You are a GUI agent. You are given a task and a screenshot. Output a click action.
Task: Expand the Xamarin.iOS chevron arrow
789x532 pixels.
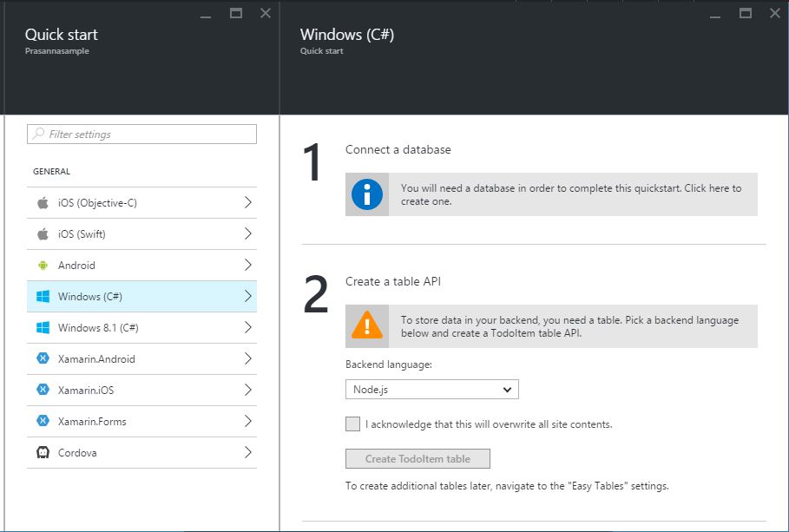[x=247, y=391]
